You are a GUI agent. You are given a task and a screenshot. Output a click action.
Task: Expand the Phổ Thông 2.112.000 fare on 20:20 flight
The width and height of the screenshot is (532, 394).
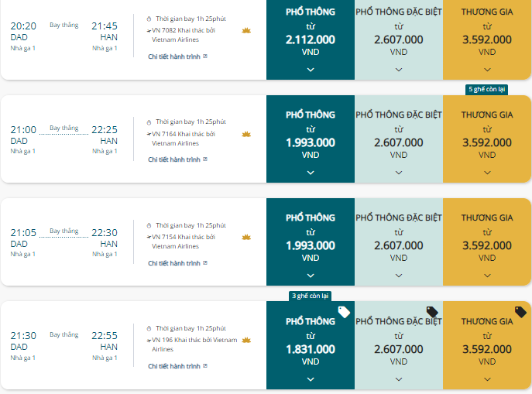click(311, 70)
